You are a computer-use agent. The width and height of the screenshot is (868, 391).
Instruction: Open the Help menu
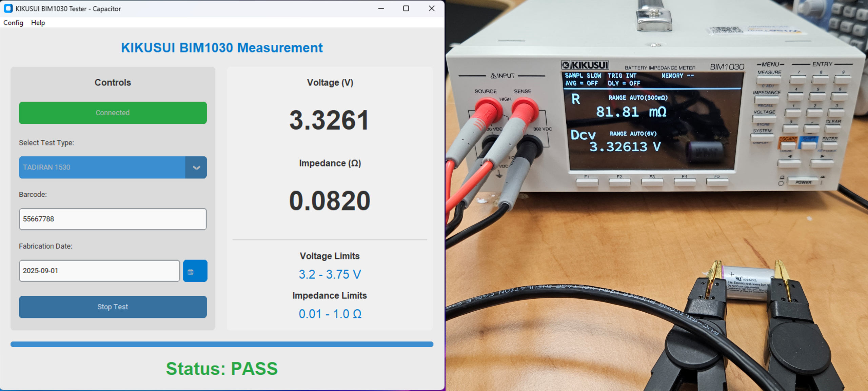point(38,23)
